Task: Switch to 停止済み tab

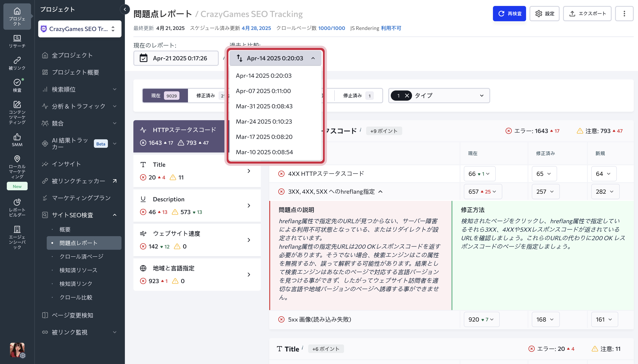Action: tap(358, 96)
